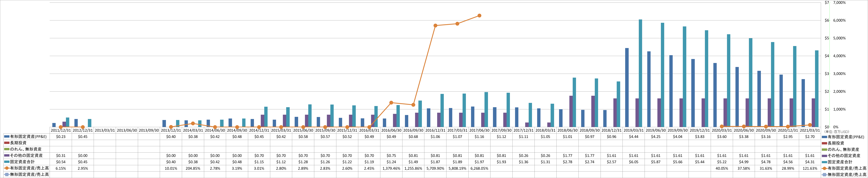Viewport: 868px width, 178px height.
Task: Select the $0.23 PP&E cell
Action: [61, 137]
